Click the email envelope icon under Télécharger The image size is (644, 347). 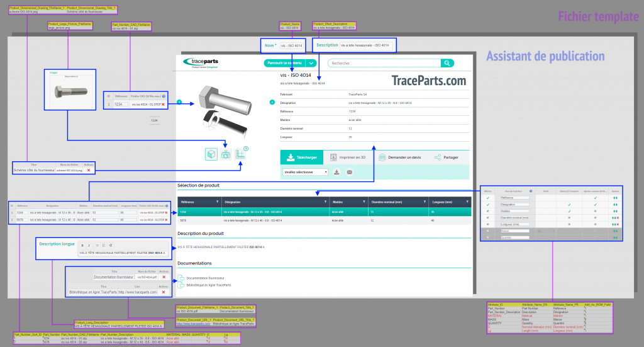pos(350,172)
